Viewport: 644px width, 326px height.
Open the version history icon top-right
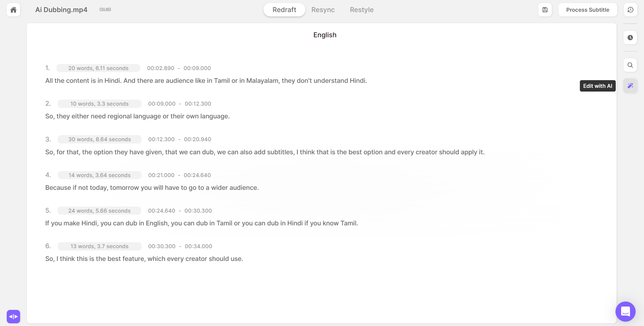(x=631, y=10)
